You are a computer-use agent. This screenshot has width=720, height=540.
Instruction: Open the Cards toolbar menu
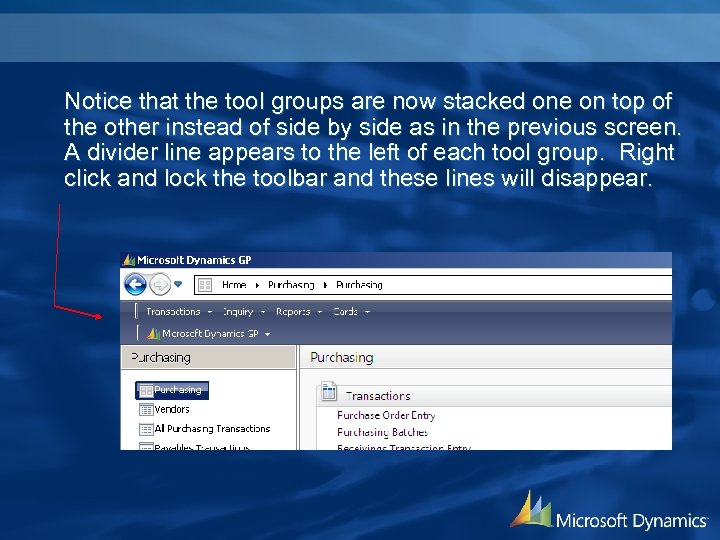pos(351,312)
